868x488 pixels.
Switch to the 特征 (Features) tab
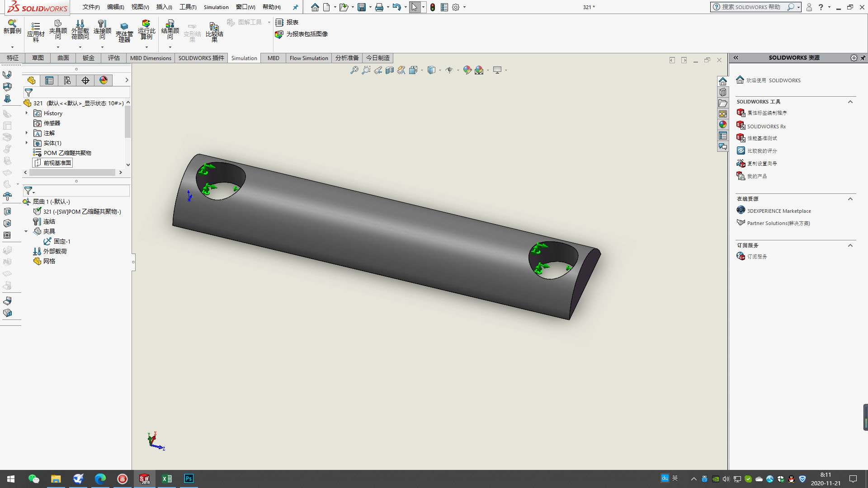click(x=13, y=58)
